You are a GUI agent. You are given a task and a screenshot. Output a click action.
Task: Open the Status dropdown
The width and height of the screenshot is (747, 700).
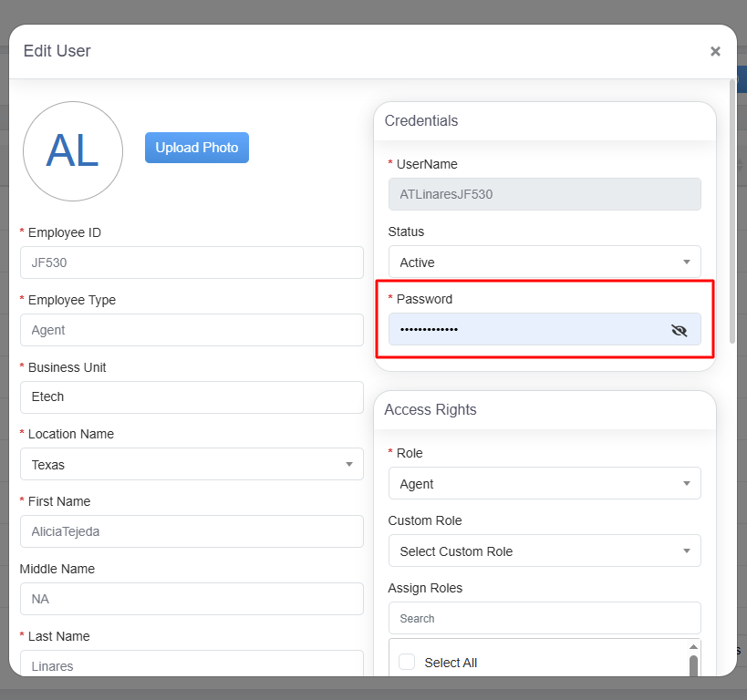544,262
